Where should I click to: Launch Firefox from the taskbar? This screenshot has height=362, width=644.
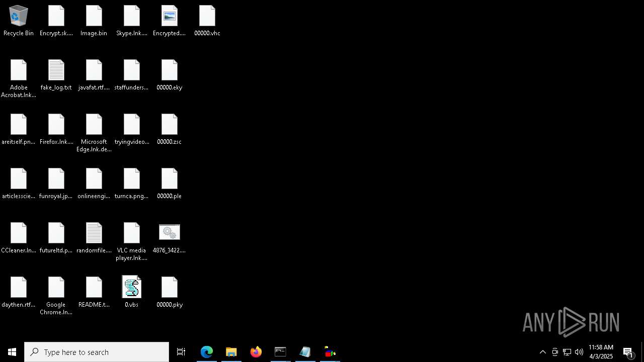click(256, 352)
